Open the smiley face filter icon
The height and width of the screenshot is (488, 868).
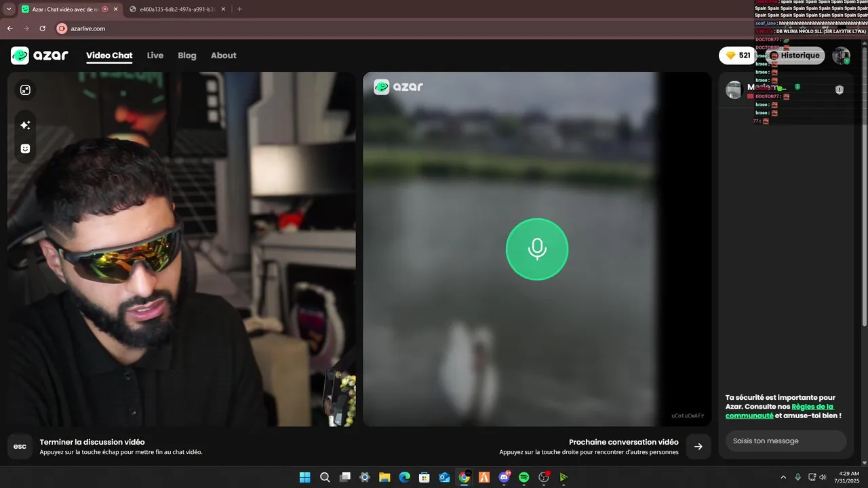tap(25, 148)
